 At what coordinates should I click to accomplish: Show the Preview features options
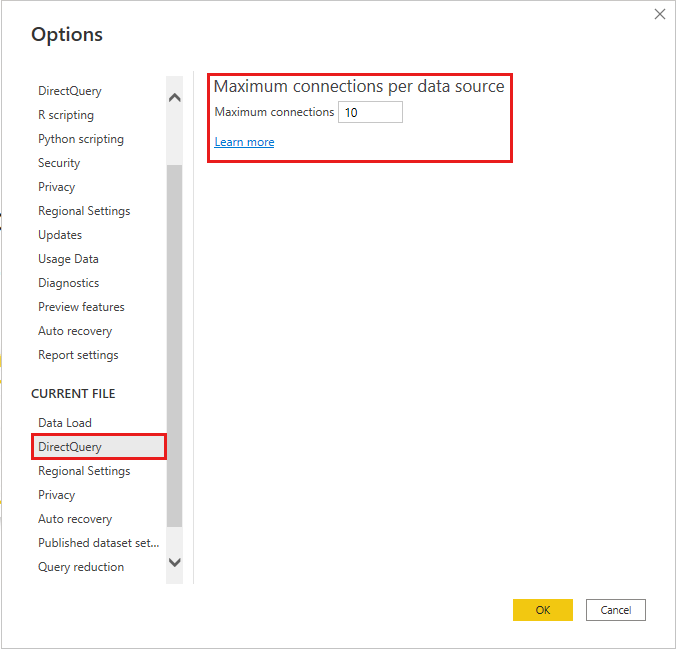81,307
